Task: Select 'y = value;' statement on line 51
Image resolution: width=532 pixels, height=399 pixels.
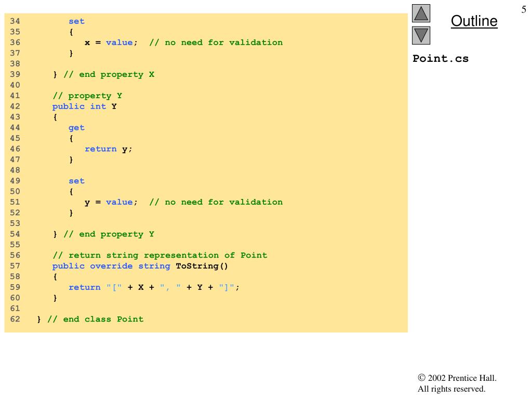Action: 111,202
